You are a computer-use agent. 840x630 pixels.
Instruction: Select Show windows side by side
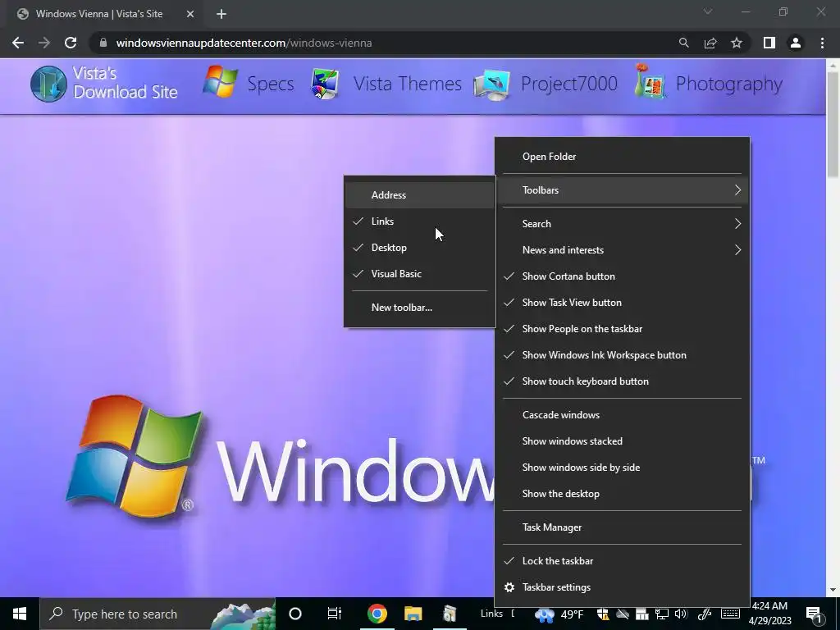coord(622,468)
